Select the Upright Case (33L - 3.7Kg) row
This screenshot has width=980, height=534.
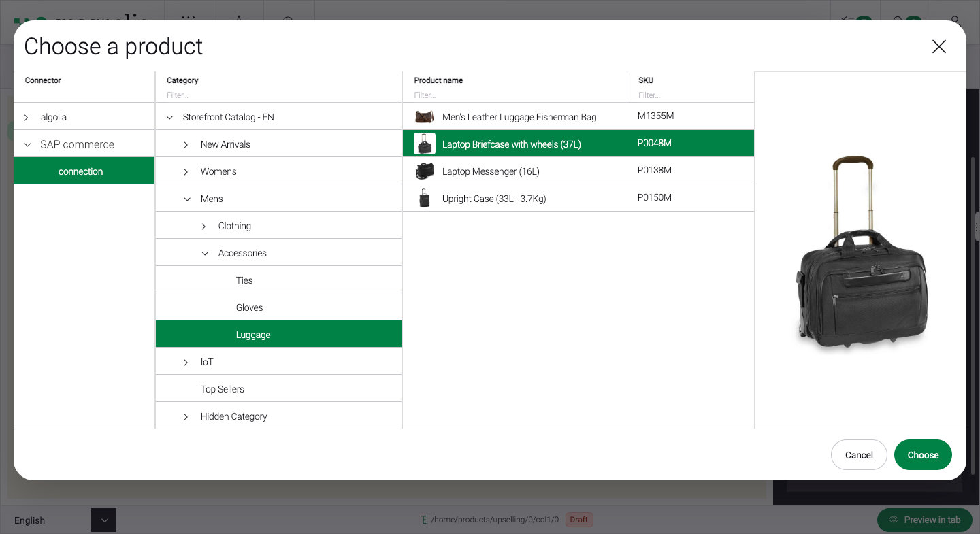point(494,199)
